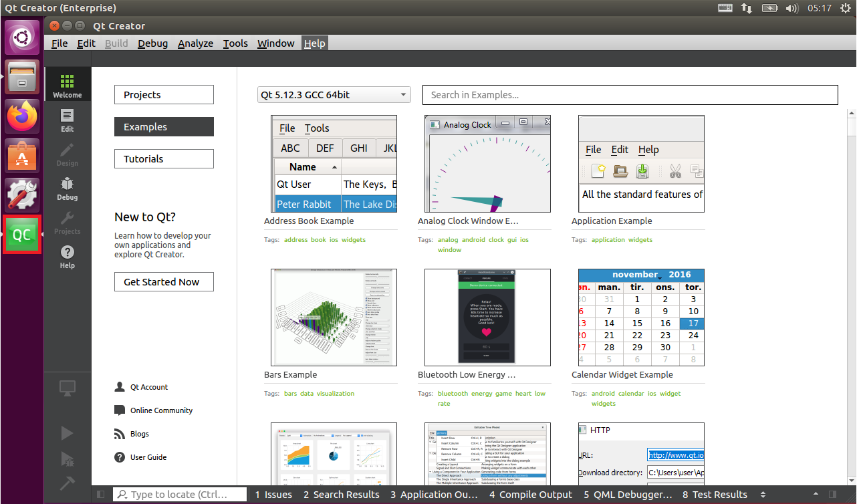This screenshot has width=857, height=504.
Task: Click Get Started Now button
Action: point(164,282)
